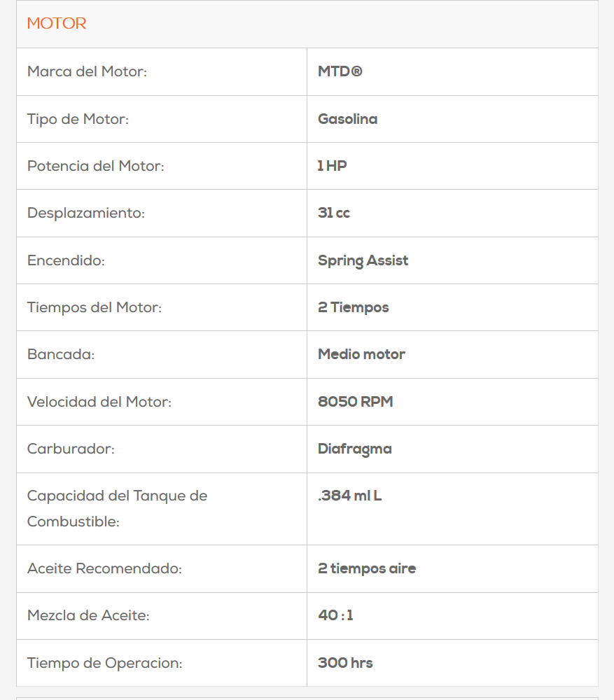
Task: Select the 31 cc value
Action: coord(333,213)
